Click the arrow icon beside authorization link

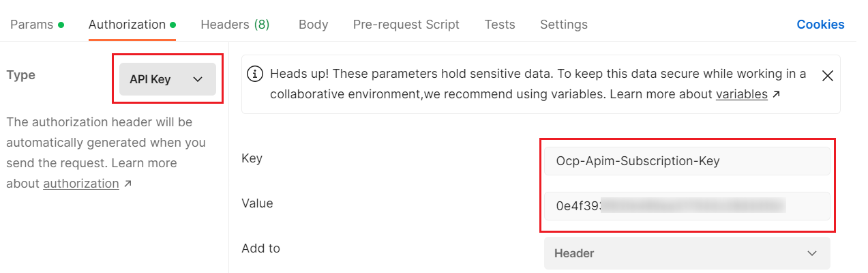pos(128,184)
